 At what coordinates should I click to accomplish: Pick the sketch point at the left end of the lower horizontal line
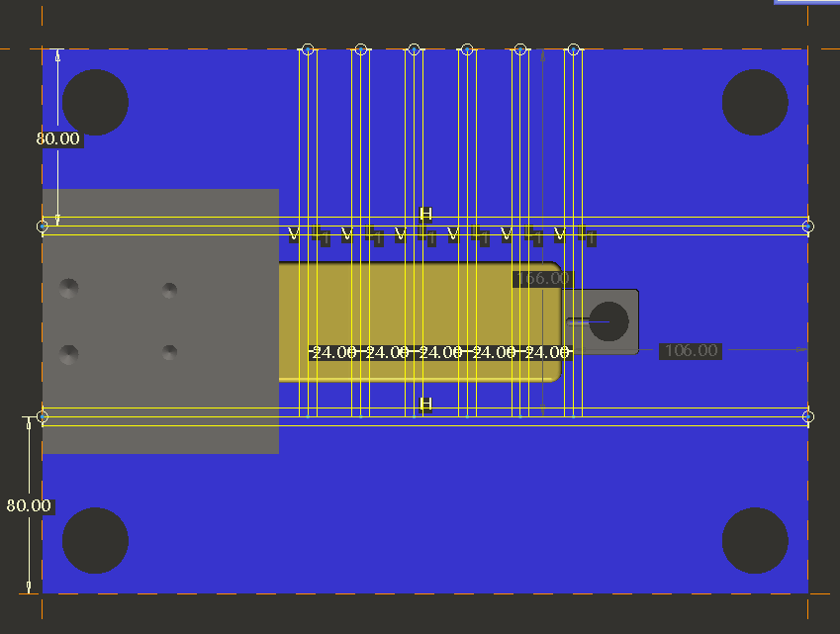click(x=43, y=416)
